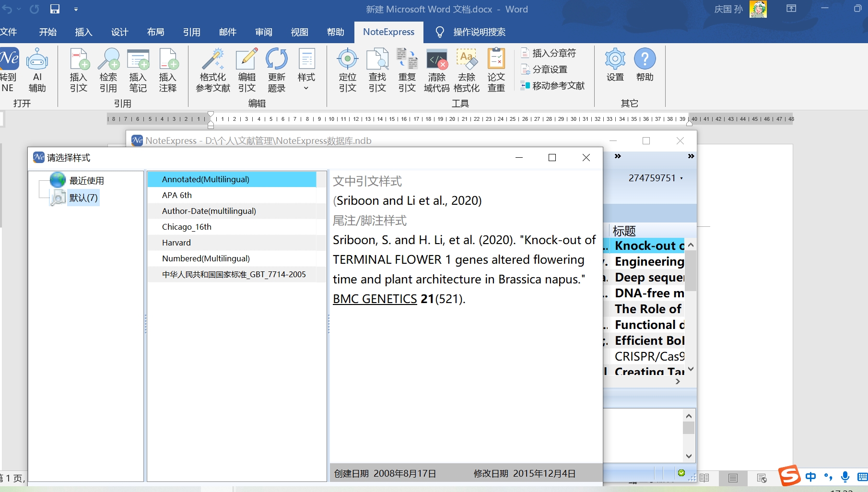This screenshot has width=868, height=492.
Task: Select Harvard style
Action: click(232, 243)
